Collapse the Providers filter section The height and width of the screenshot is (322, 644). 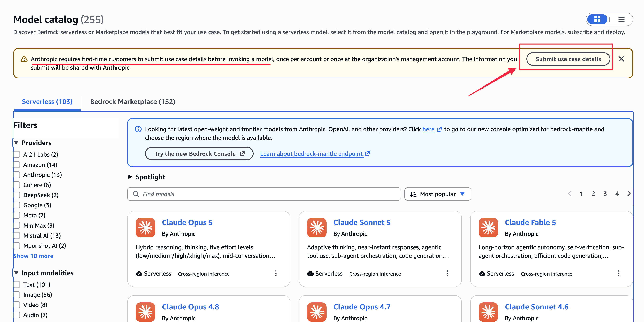[x=16, y=143]
